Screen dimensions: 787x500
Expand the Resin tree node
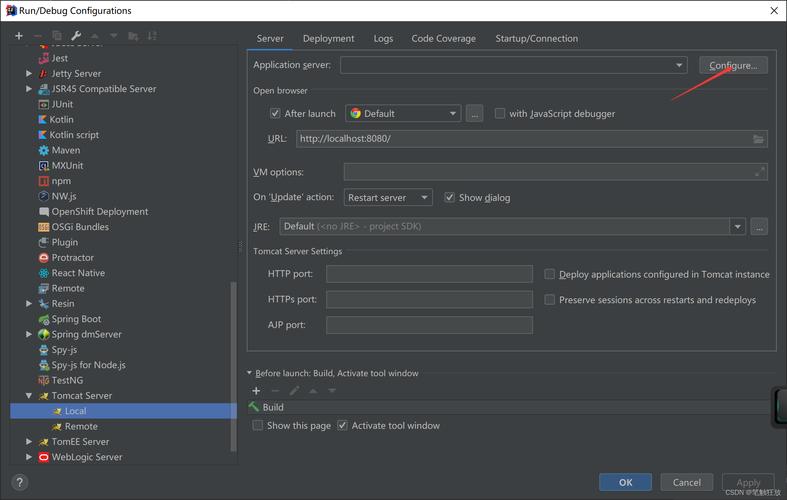pos(29,304)
